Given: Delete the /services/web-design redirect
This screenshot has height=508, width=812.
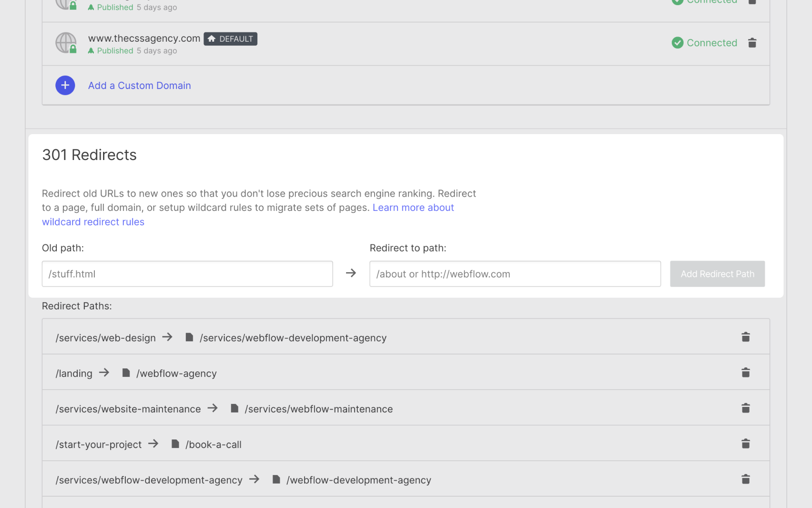Looking at the screenshot, I should [x=746, y=337].
